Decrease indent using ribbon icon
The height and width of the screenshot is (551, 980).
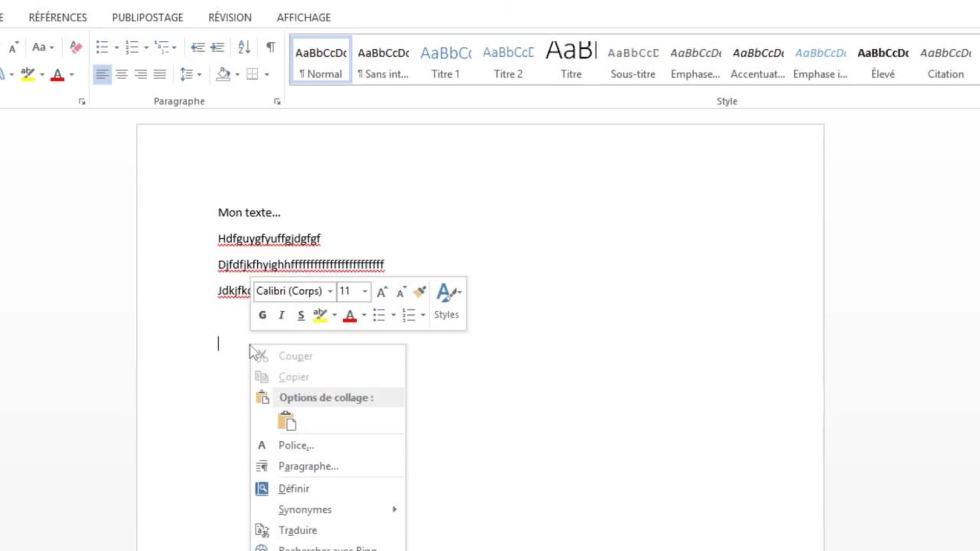click(198, 47)
